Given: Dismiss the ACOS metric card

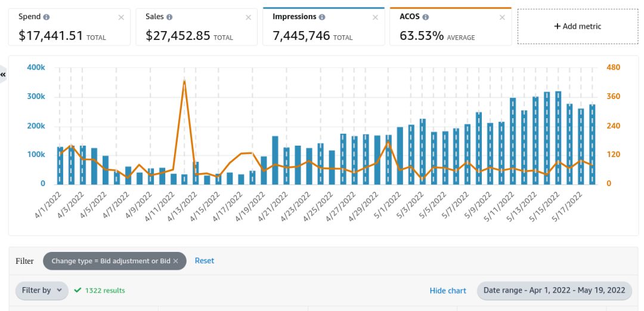Looking at the screenshot, I should click(x=502, y=17).
